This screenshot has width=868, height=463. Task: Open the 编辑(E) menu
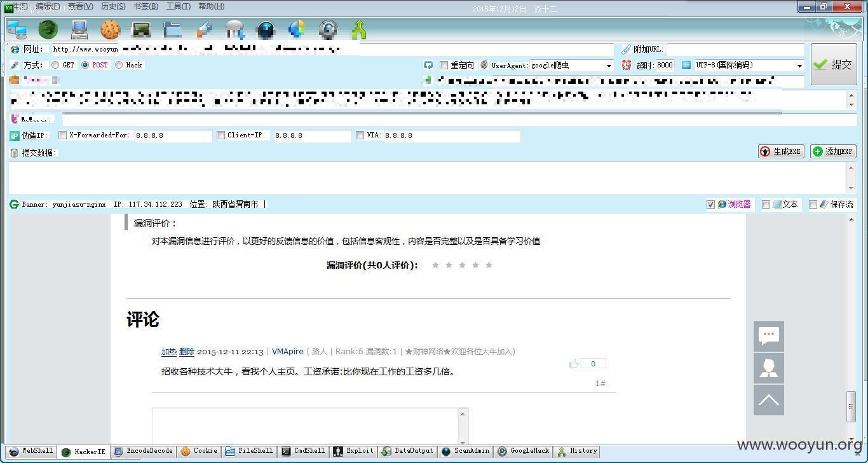(48, 6)
